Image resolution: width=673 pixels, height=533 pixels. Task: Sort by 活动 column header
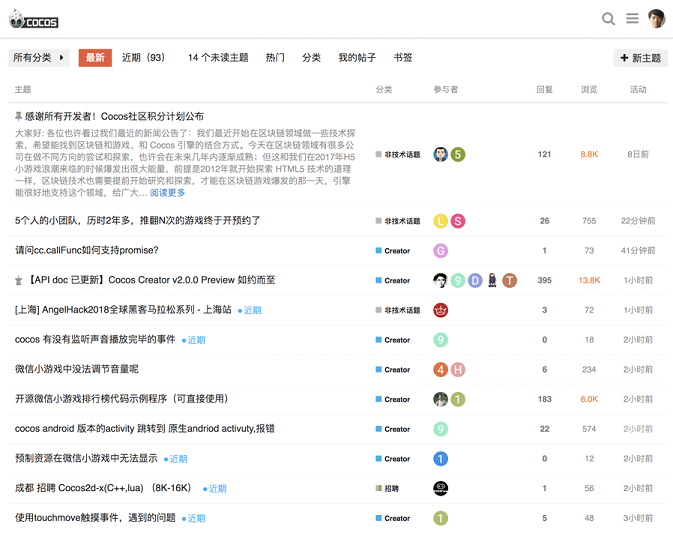click(638, 89)
